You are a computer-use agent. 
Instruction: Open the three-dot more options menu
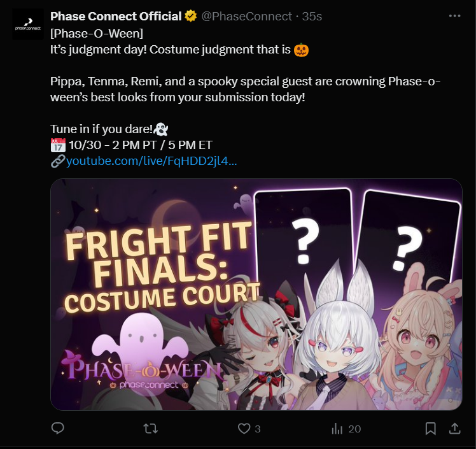pyautogui.click(x=454, y=16)
